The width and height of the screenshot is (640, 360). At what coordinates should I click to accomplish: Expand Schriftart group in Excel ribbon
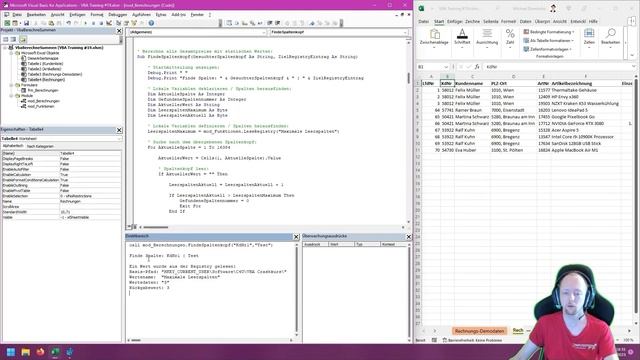pyautogui.click(x=462, y=38)
